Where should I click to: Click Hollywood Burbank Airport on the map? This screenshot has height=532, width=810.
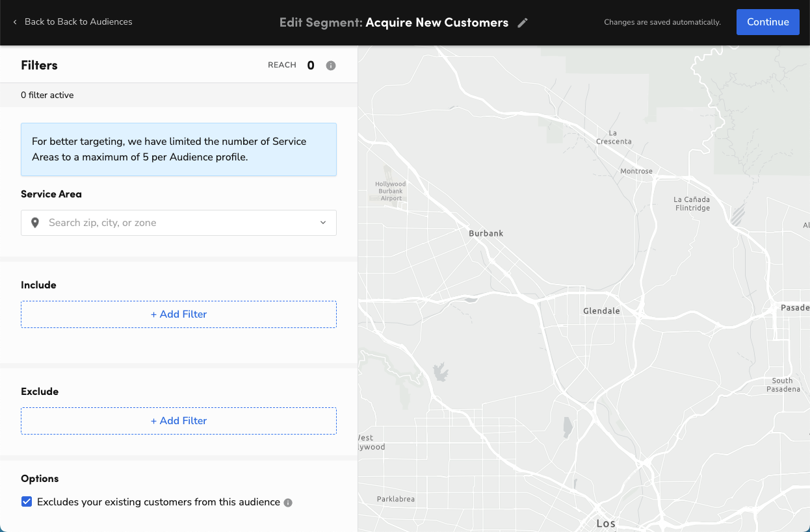click(391, 190)
